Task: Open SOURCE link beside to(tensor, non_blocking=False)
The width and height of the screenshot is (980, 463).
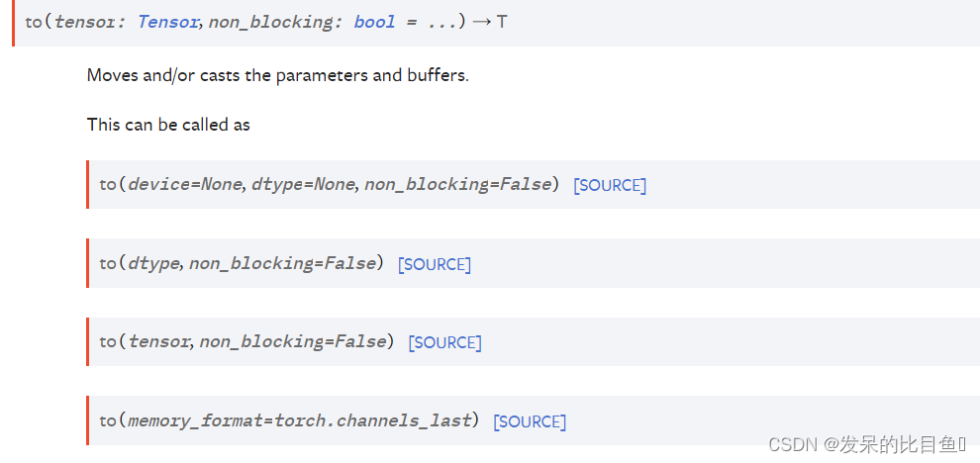Action: point(444,342)
